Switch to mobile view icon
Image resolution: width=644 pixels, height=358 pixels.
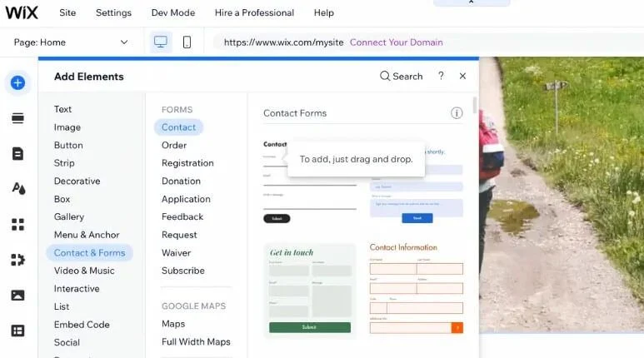187,42
